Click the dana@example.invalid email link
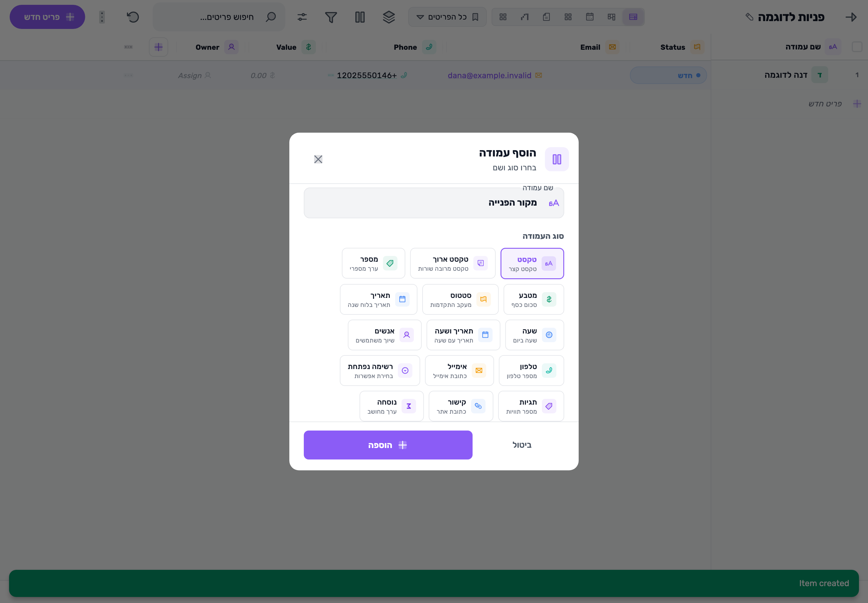 tap(489, 75)
